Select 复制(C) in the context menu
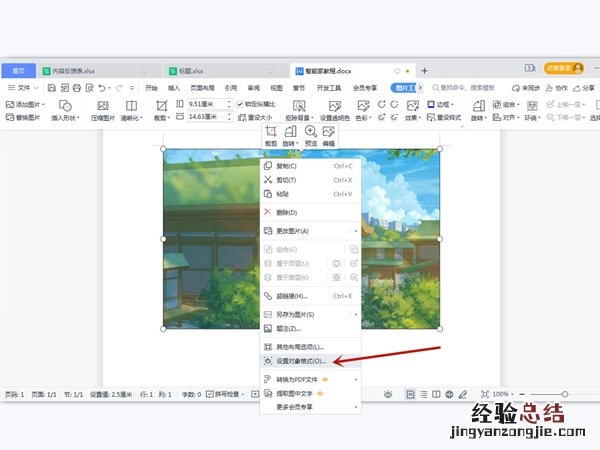 tap(310, 166)
